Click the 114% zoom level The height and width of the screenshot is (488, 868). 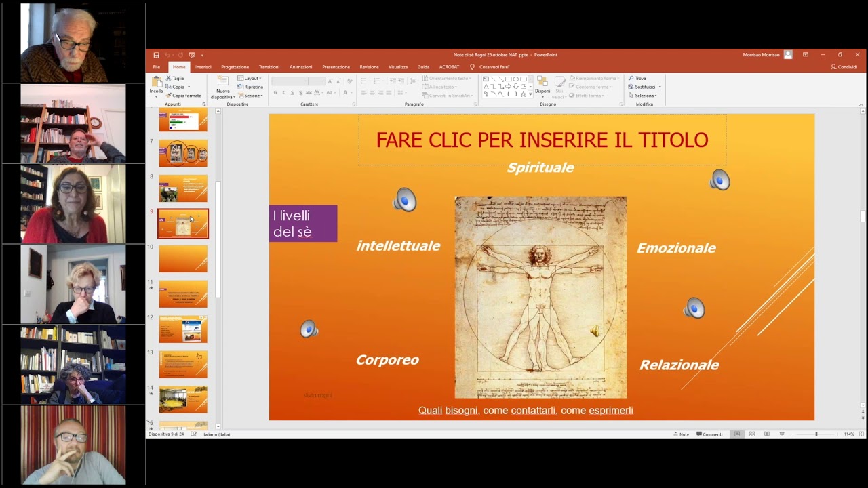(849, 434)
